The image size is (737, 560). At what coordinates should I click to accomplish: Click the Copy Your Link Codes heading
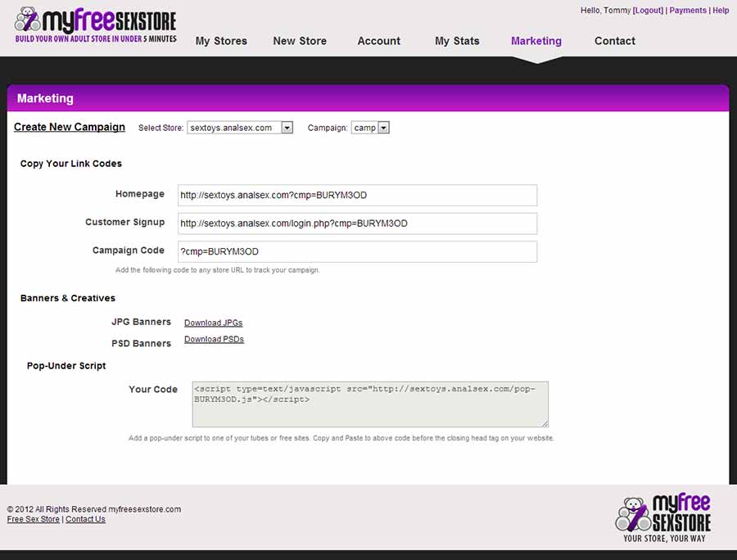[71, 164]
